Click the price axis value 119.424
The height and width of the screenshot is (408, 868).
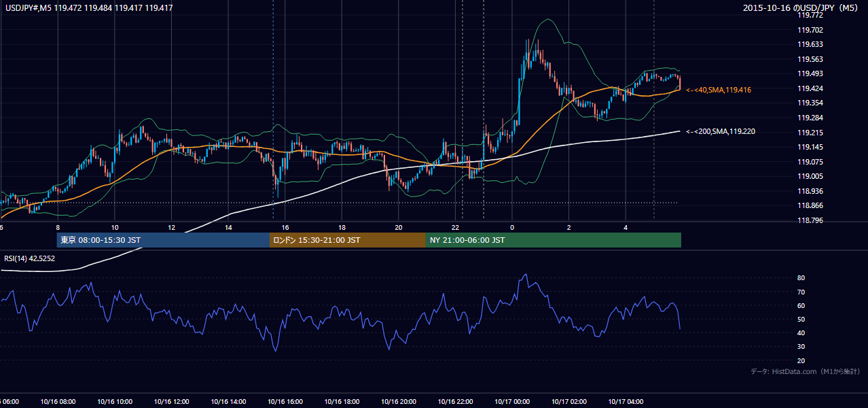point(810,88)
